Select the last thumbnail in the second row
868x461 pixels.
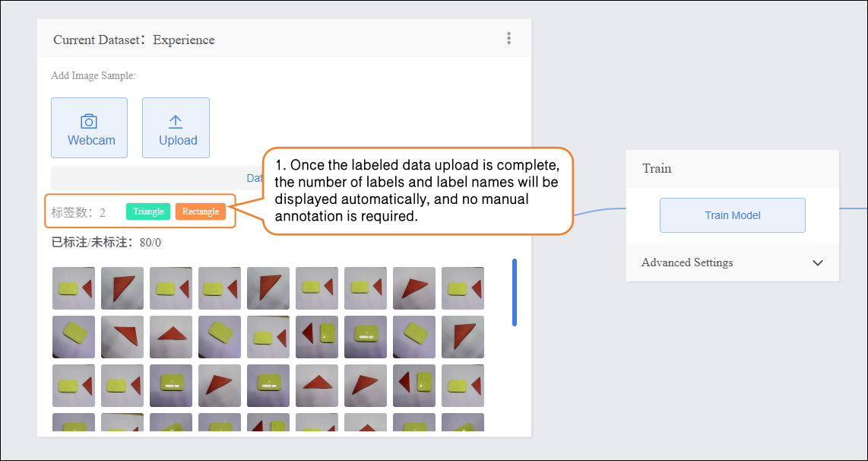click(x=463, y=337)
